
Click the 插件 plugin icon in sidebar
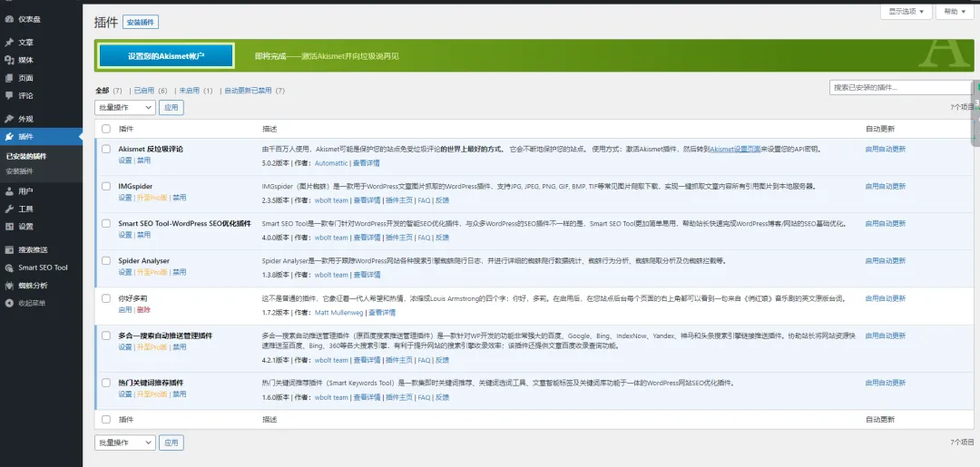[9, 136]
